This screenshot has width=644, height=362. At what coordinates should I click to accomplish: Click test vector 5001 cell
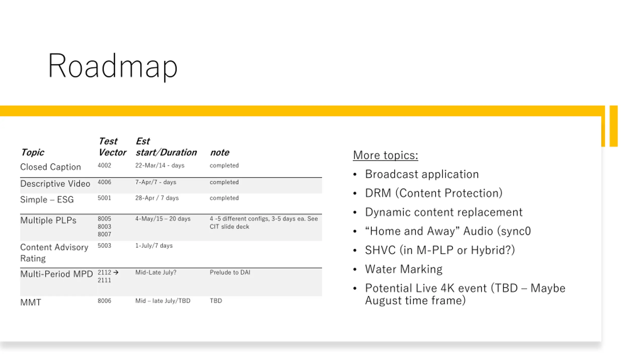click(x=104, y=198)
